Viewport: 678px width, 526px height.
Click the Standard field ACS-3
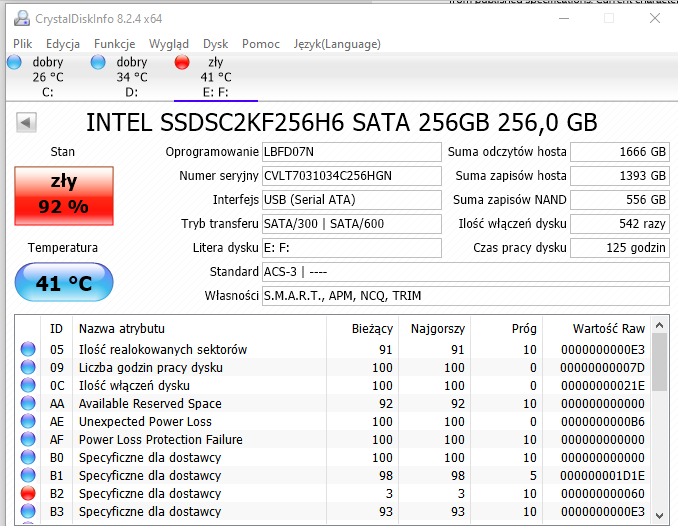click(466, 272)
